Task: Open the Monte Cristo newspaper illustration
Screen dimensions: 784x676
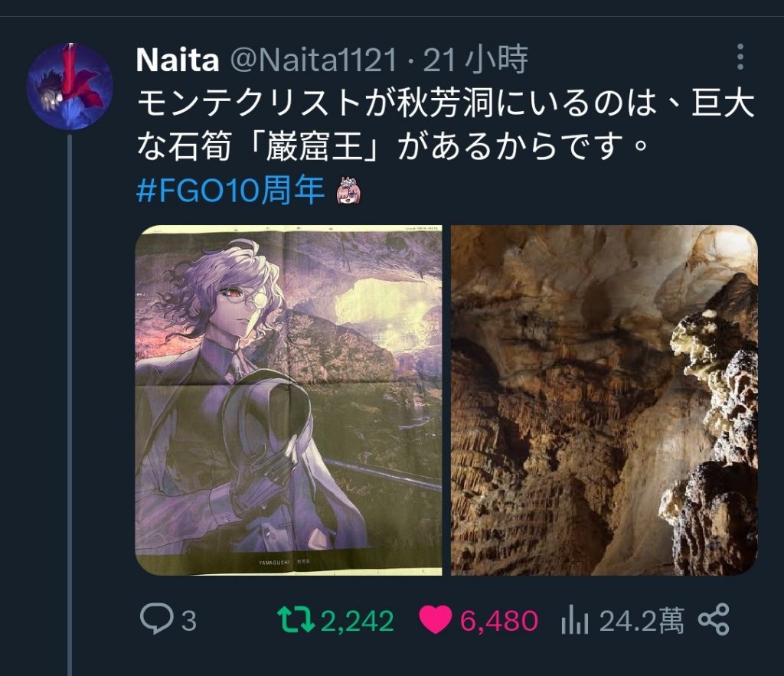Action: coord(289,400)
